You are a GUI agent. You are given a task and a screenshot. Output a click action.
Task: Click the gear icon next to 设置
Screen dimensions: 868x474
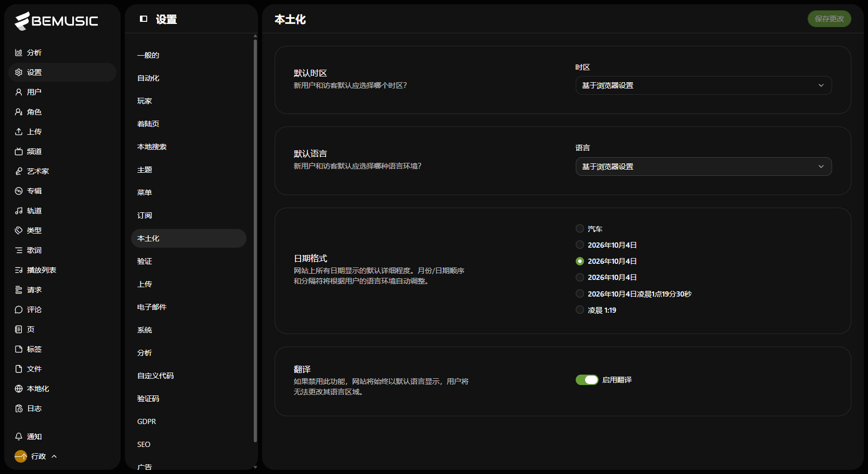19,72
